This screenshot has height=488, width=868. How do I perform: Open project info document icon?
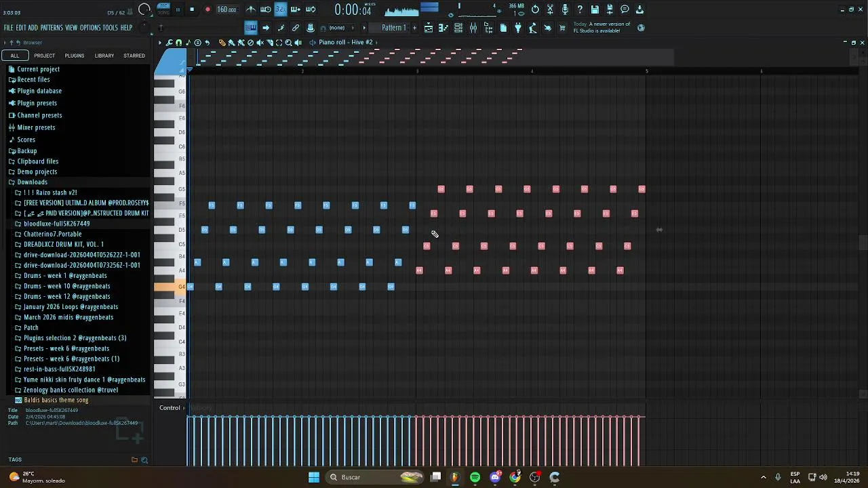click(503, 28)
